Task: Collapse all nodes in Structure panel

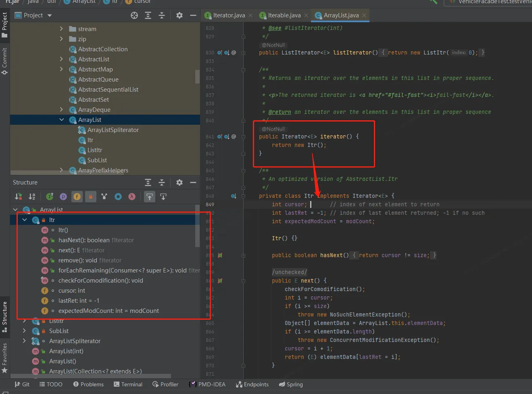Action: tap(162, 182)
